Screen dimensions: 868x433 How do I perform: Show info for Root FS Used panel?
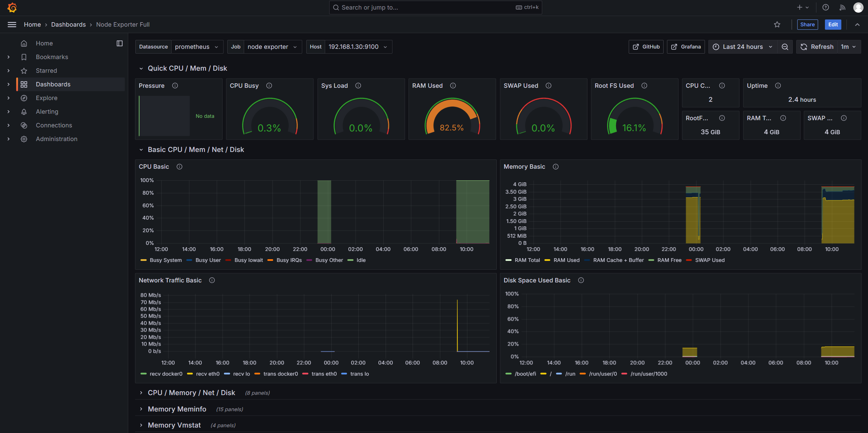tap(644, 86)
